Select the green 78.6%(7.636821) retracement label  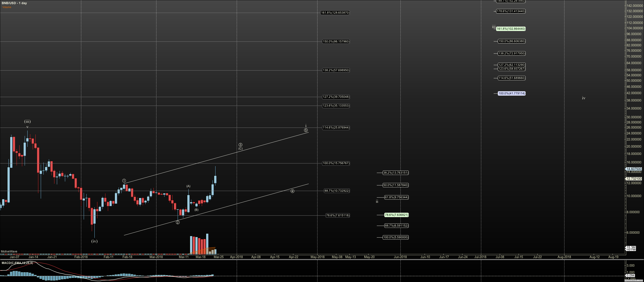pos(396,215)
